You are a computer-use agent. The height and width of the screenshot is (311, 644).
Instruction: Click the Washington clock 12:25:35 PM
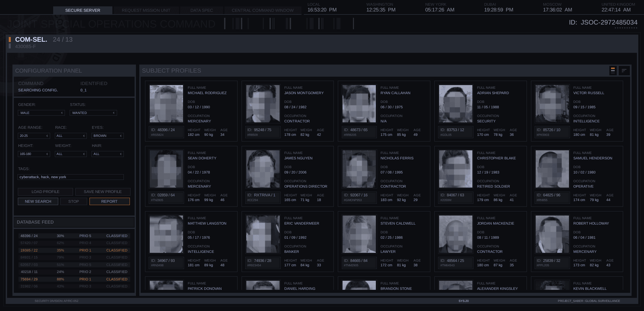pos(381,10)
